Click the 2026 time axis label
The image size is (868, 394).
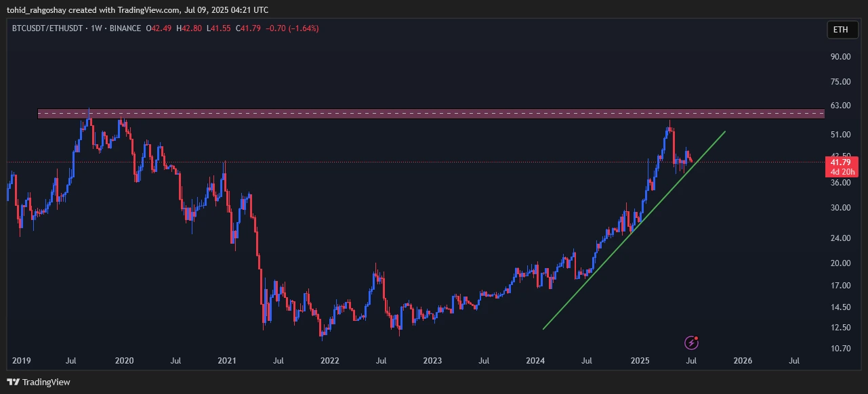coord(742,362)
